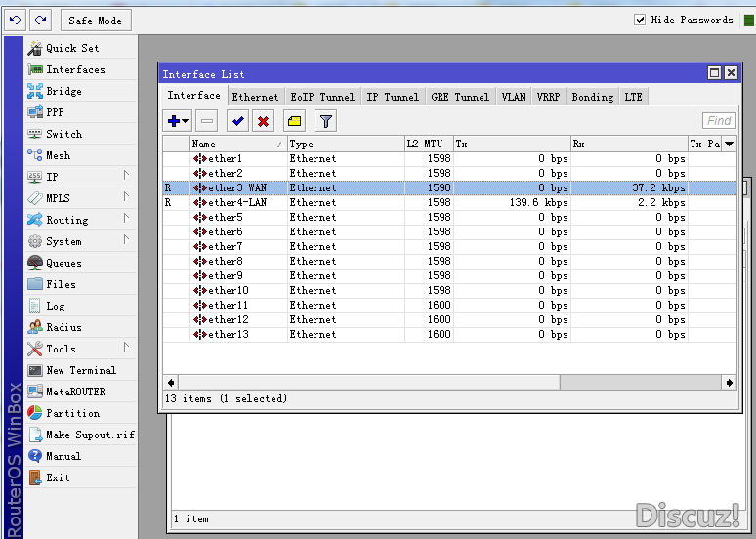The image size is (756, 539).
Task: Click the Remove minus button
Action: coord(207,121)
